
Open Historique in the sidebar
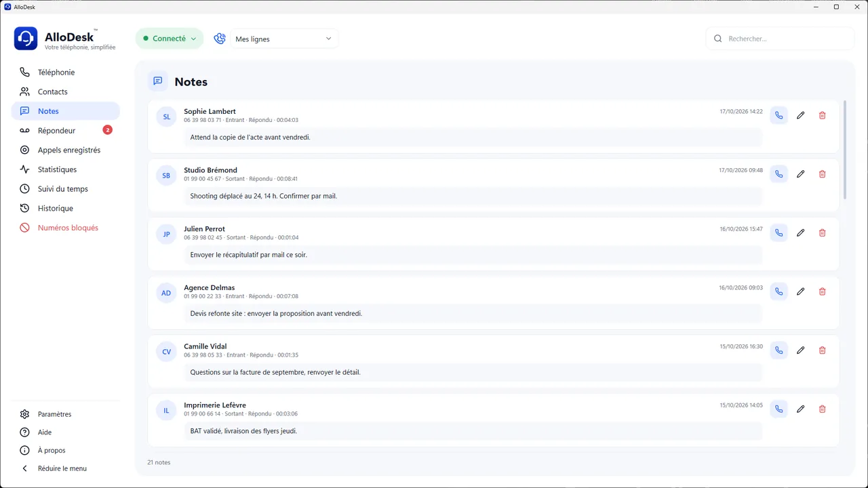(66, 208)
